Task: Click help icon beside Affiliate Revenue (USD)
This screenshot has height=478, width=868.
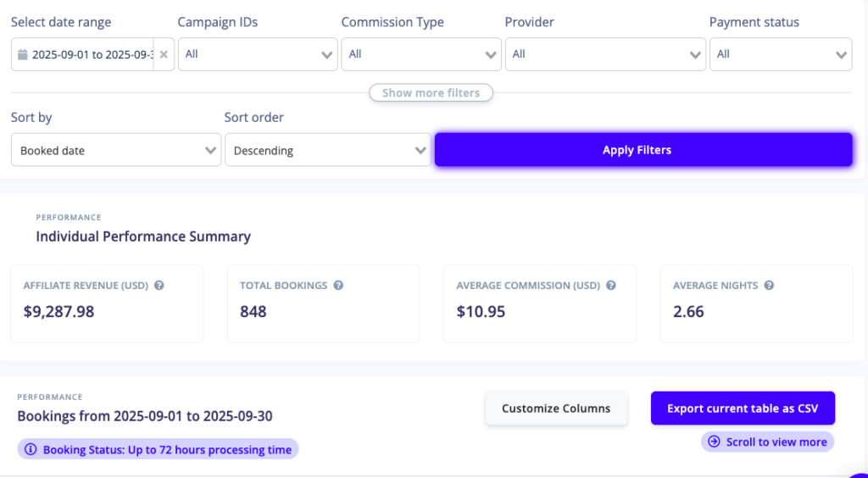Action: tap(159, 286)
